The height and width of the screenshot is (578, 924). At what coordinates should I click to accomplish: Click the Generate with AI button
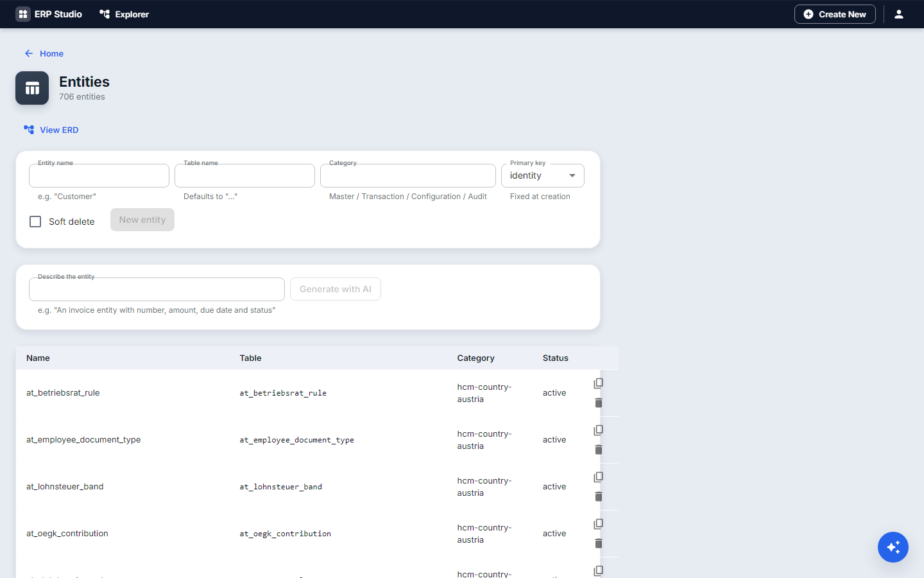336,289
